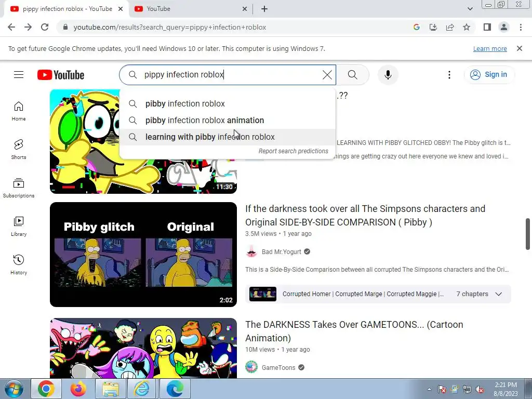Clear the search box with X
The image size is (532, 399).
point(327,75)
